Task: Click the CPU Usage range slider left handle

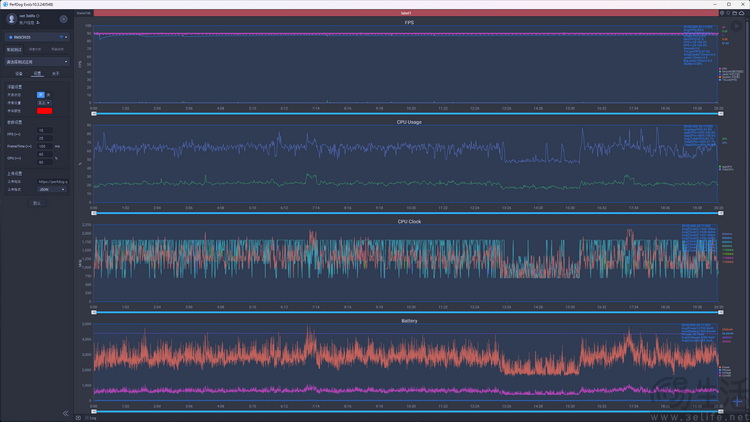Action: tap(94, 213)
